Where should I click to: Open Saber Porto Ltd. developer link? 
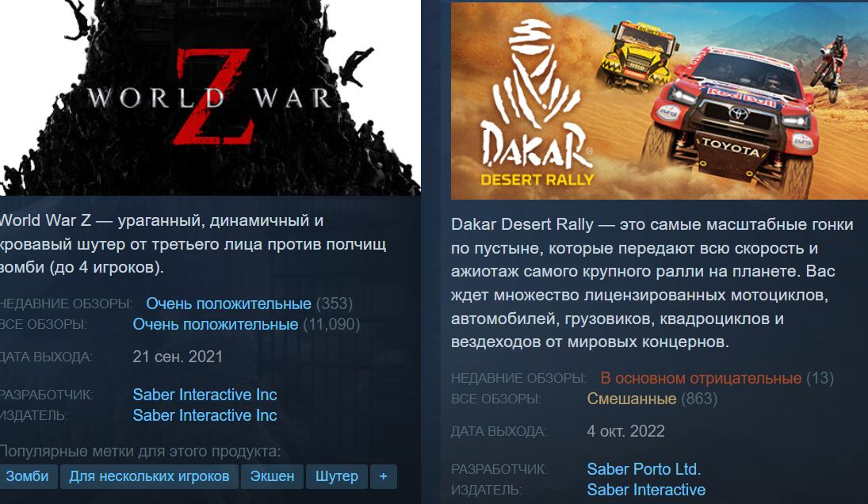[x=644, y=469]
